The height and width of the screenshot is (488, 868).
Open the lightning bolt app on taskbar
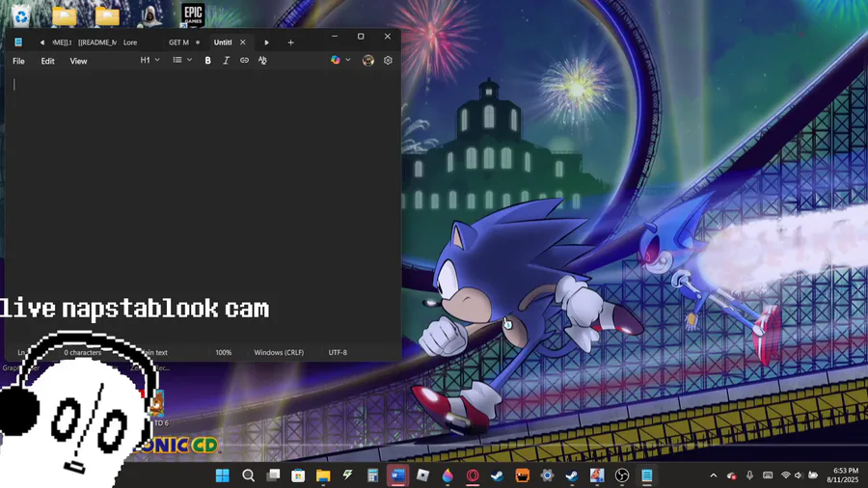[x=347, y=475]
